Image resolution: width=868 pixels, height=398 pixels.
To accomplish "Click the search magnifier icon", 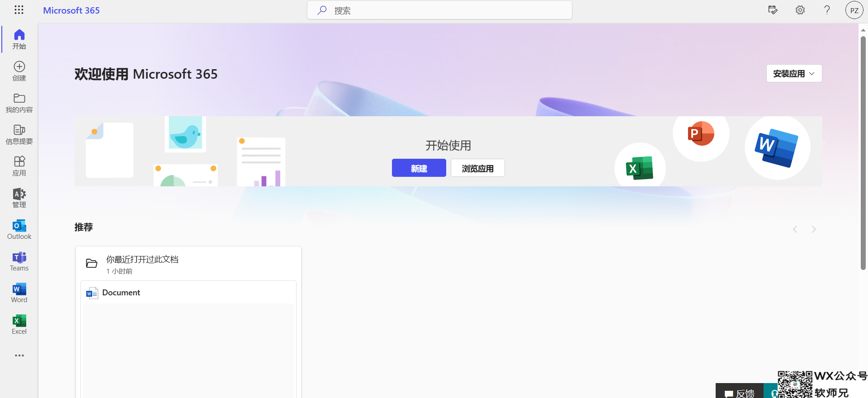I will coord(322,10).
